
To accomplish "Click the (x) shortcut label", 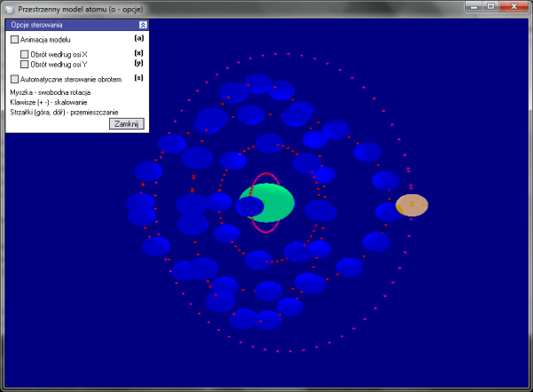I will click(x=138, y=52).
